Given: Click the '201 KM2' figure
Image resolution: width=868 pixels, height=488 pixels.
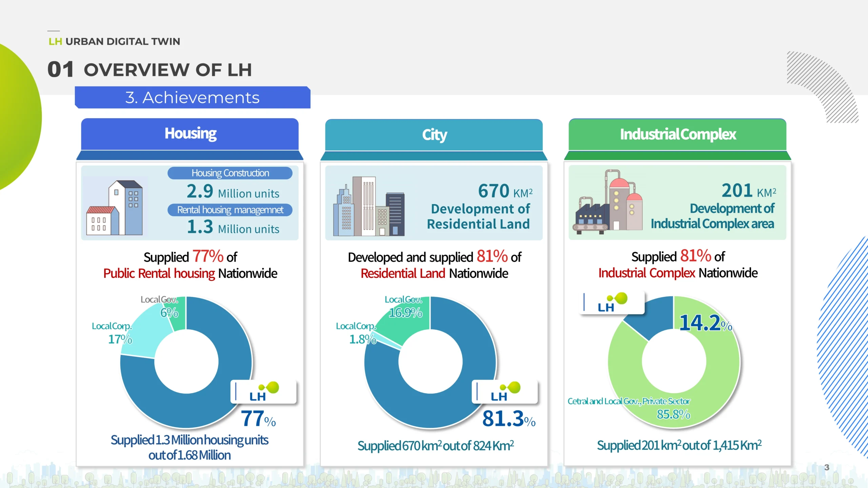Looking at the screenshot, I should tap(749, 190).
